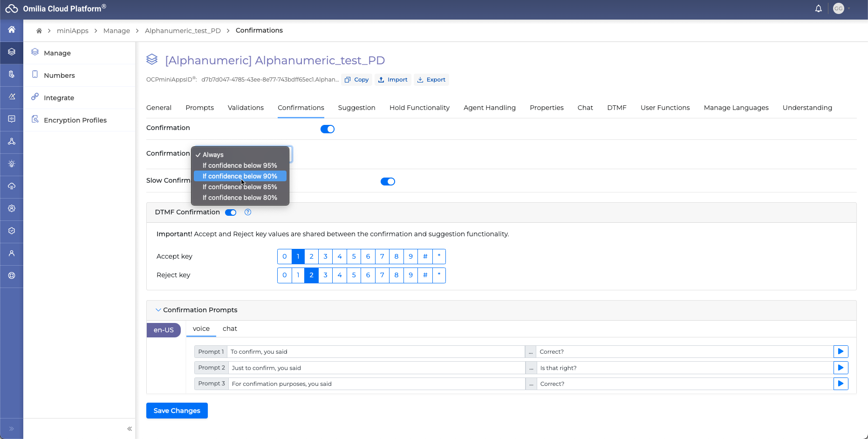Set Accept key to #

coord(425,257)
